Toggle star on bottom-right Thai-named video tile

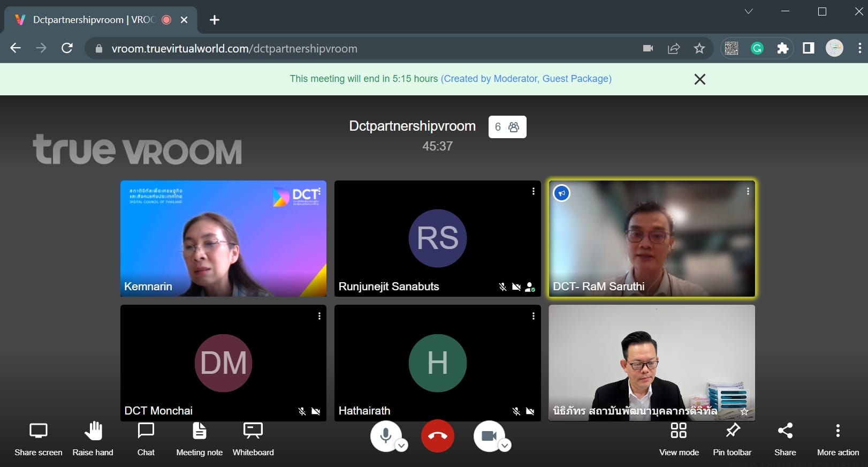pos(744,411)
